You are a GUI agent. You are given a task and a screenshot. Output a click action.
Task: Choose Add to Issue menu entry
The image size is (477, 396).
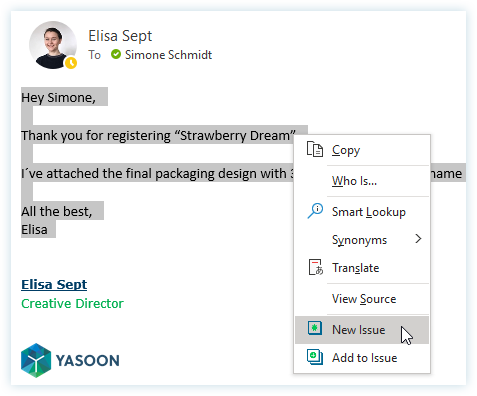click(362, 358)
